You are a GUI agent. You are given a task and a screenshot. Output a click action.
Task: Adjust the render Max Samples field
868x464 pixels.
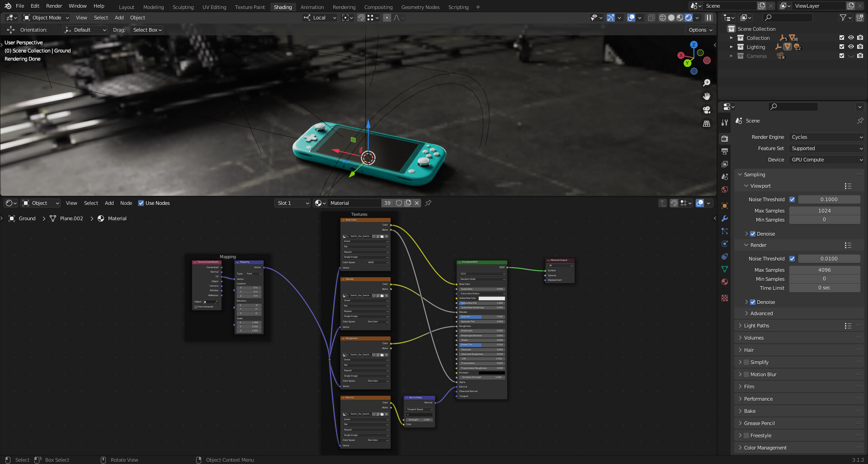824,270
